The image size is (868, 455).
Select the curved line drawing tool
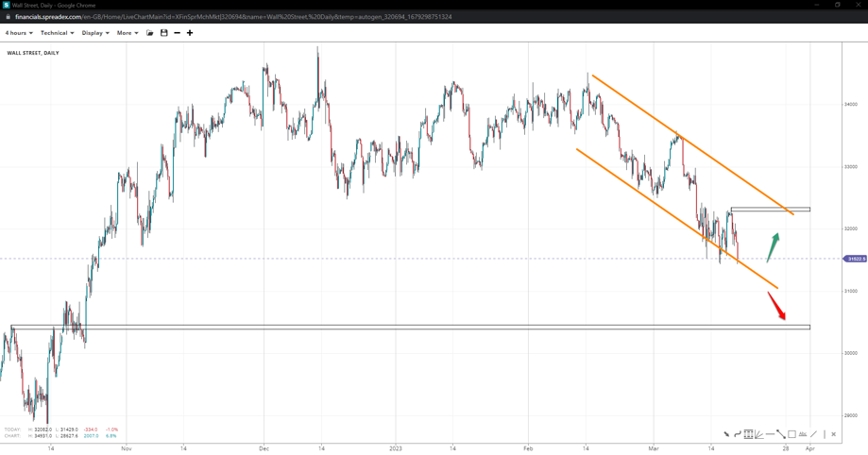pos(737,434)
